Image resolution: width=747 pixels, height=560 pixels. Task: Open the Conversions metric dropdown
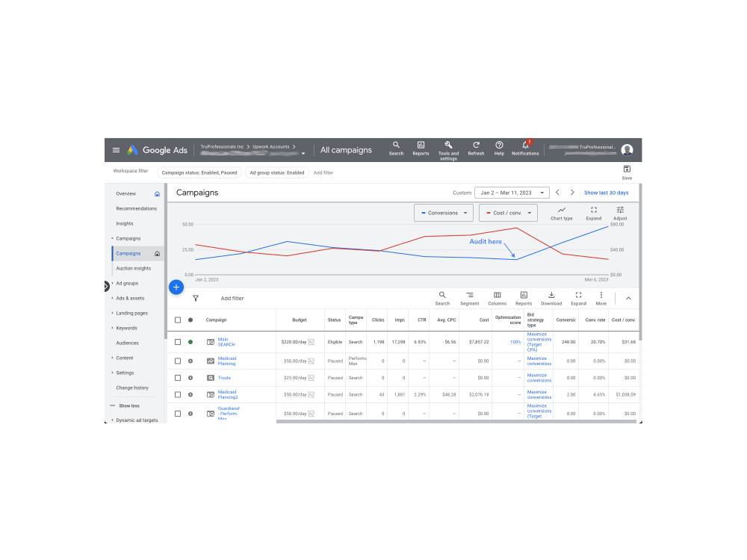444,213
